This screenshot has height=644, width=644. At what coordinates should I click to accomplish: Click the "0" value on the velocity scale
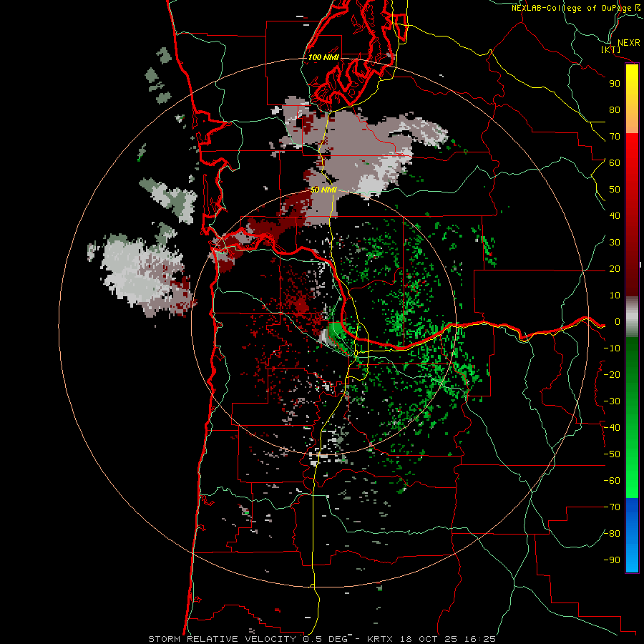pos(618,322)
